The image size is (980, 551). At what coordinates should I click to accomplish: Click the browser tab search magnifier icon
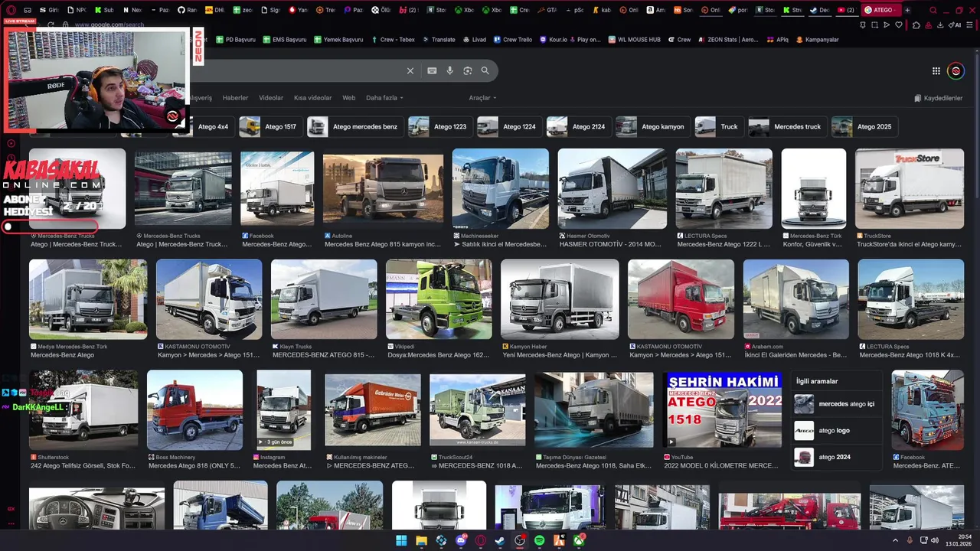pyautogui.click(x=933, y=10)
